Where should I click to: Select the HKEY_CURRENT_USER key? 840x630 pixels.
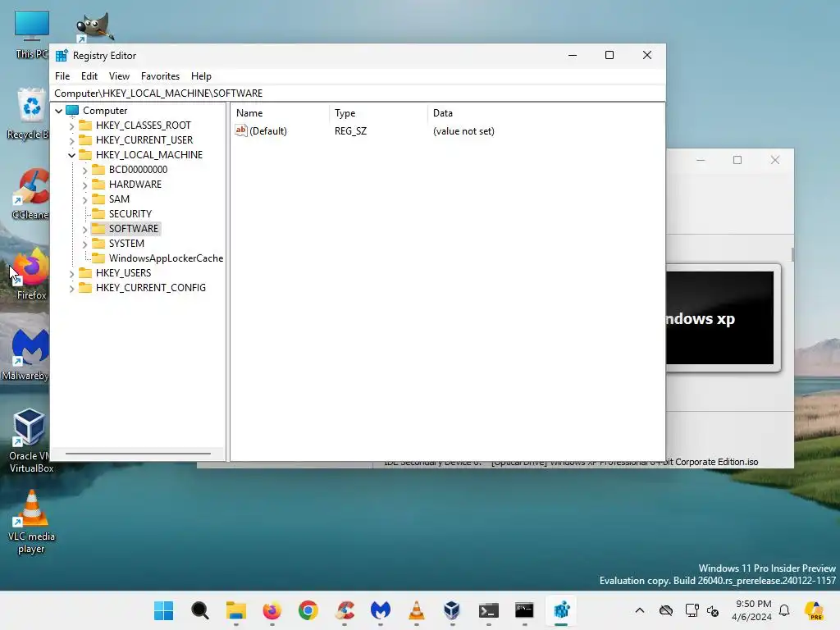pyautogui.click(x=144, y=139)
